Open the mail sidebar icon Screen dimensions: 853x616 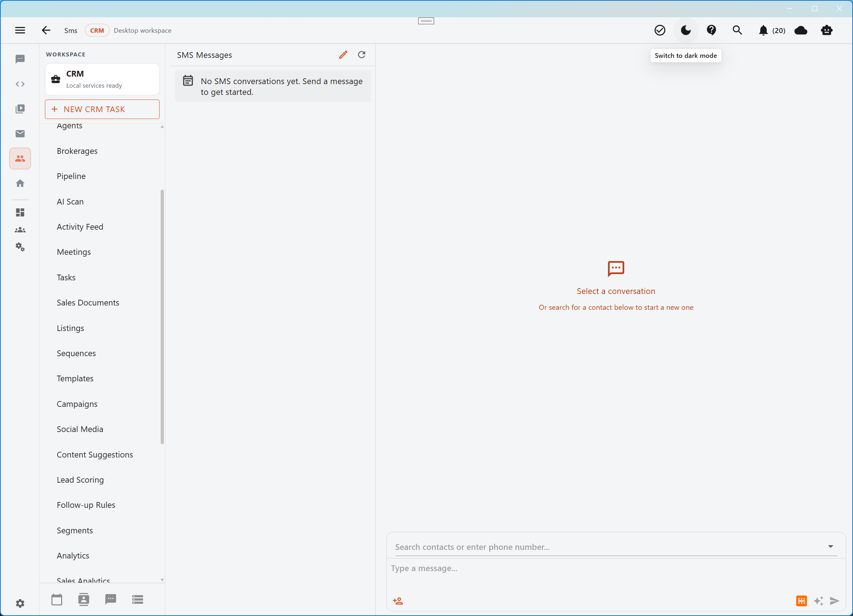coord(20,133)
